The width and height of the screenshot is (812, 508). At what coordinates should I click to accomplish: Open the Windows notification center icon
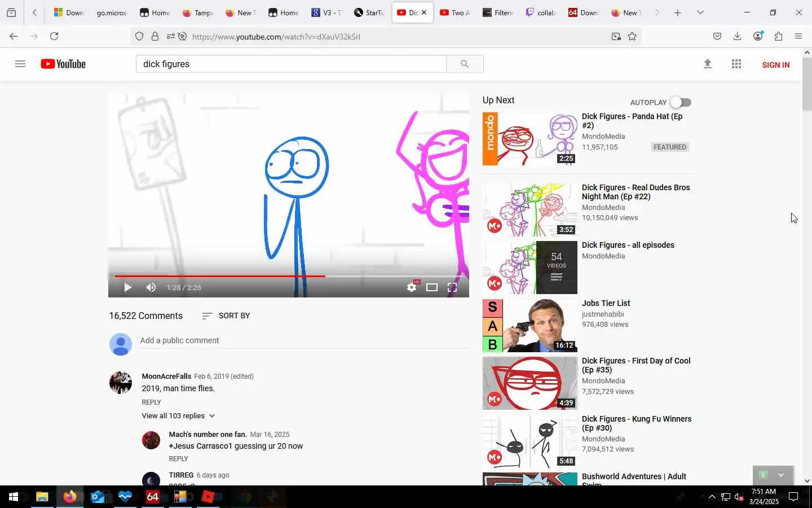pos(793,497)
